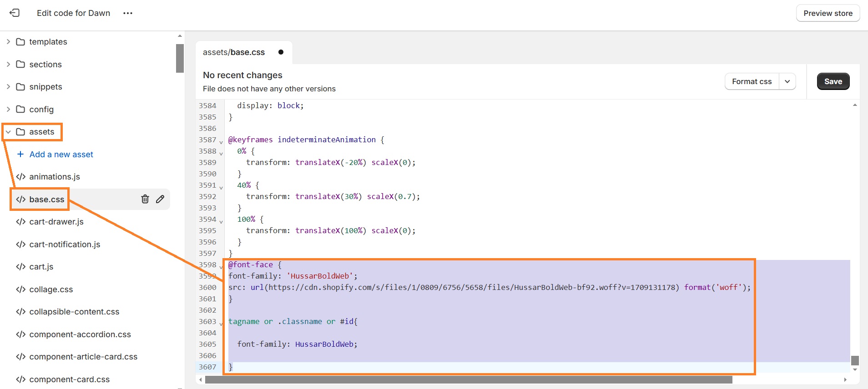Expand the templates folder chevron

pos(8,41)
